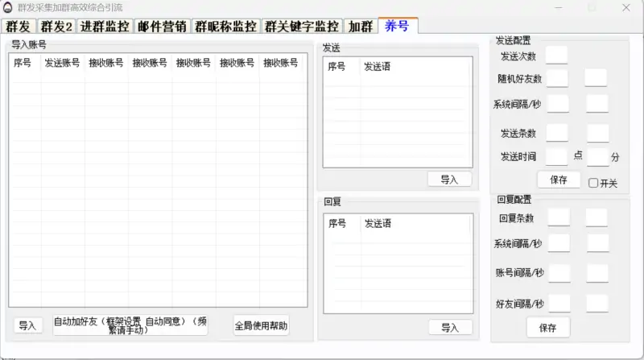
Task: Toggle the 开关 checkbox
Action: click(x=593, y=183)
